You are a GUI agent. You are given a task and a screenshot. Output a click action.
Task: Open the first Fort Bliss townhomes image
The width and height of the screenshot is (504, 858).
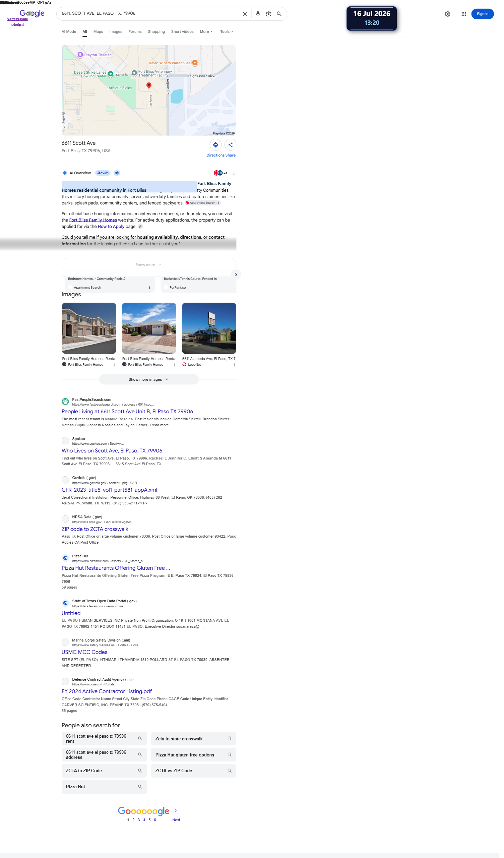click(x=89, y=331)
